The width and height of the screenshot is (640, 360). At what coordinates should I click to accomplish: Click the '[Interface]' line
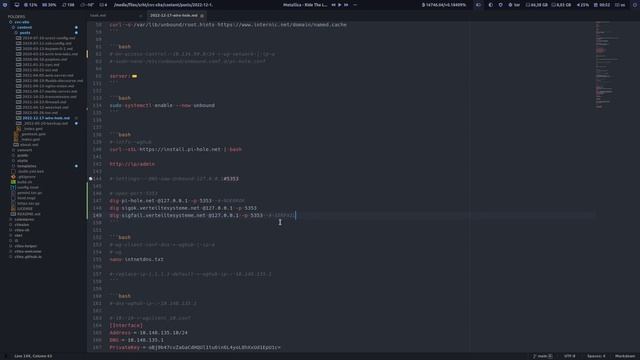(x=126, y=325)
